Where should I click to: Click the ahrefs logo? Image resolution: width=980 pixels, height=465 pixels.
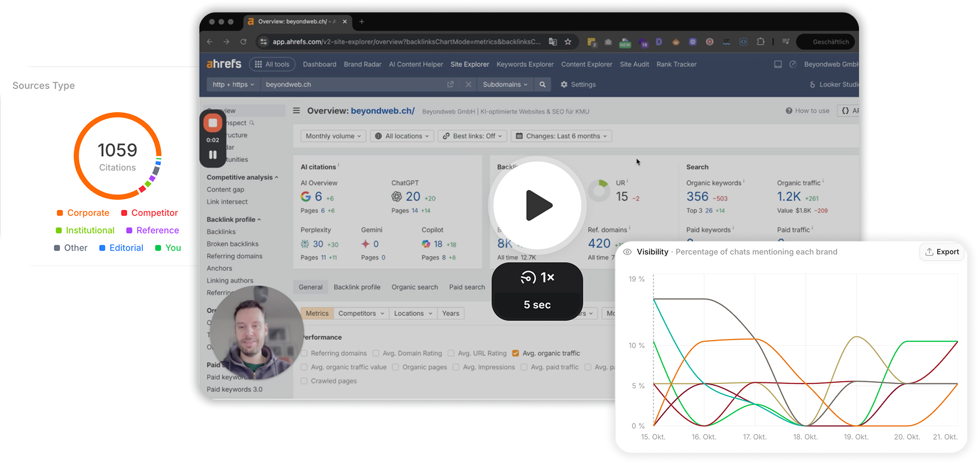click(x=224, y=64)
